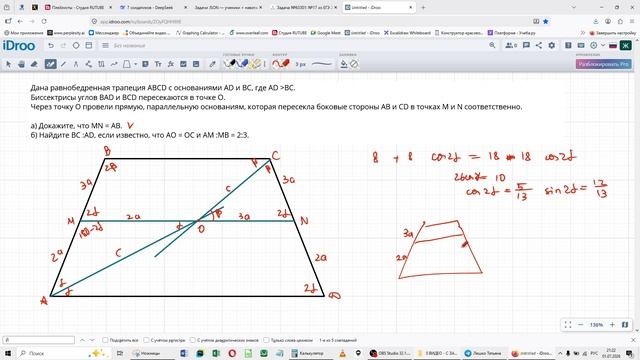
Task: Choose the black preset pen
Action: click(x=231, y=64)
